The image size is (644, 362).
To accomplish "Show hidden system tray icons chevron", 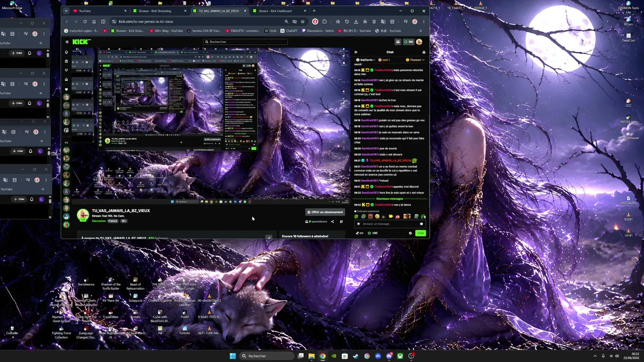I will tap(595, 356).
